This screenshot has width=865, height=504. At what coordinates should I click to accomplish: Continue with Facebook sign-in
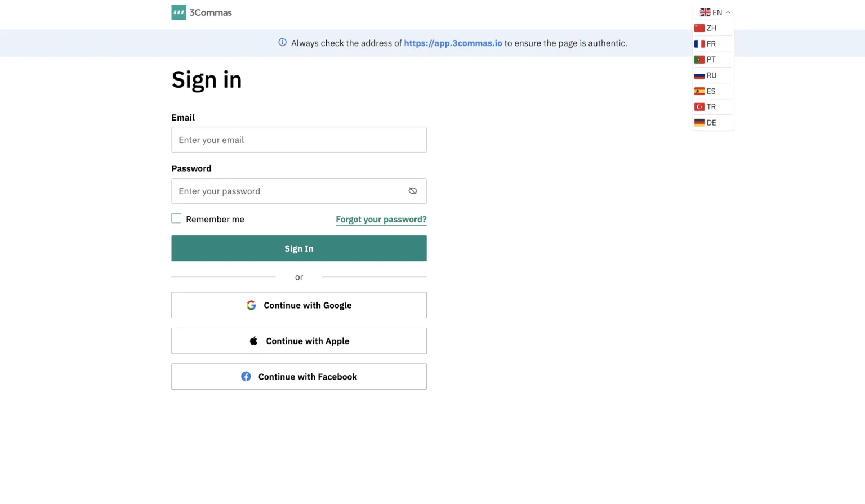pos(299,377)
